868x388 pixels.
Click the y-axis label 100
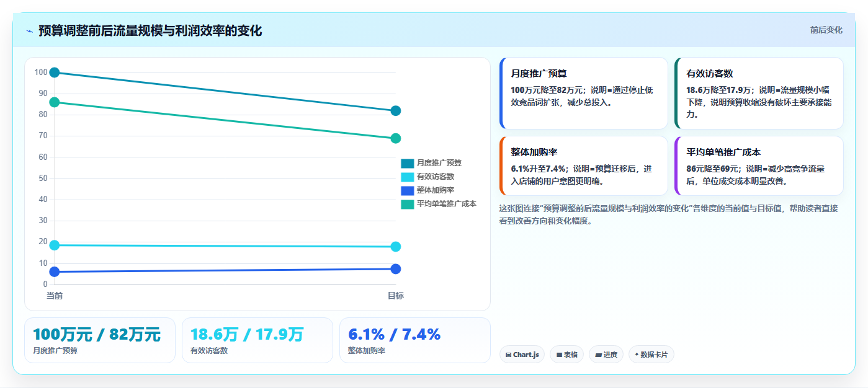pos(41,73)
